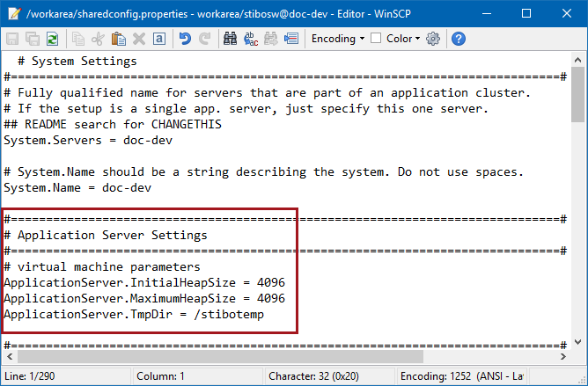The image size is (588, 386).
Task: Click the vertical scrollbar thumb
Action: tap(577, 94)
